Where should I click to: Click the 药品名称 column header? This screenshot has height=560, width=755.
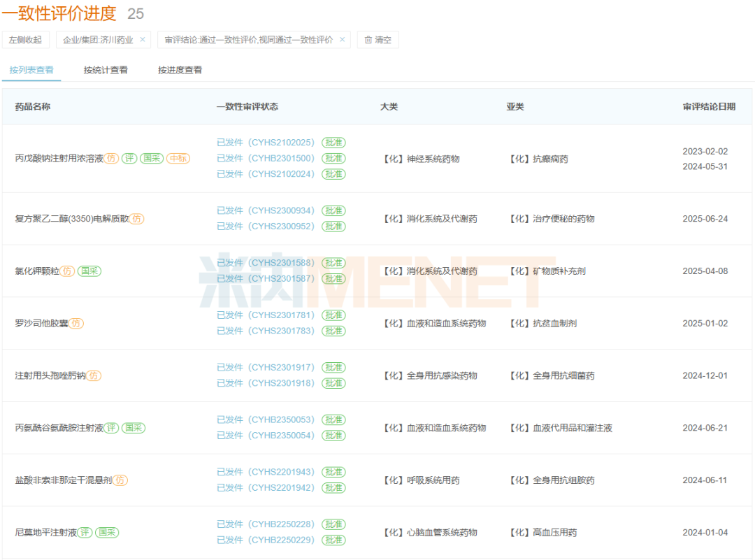(x=33, y=107)
